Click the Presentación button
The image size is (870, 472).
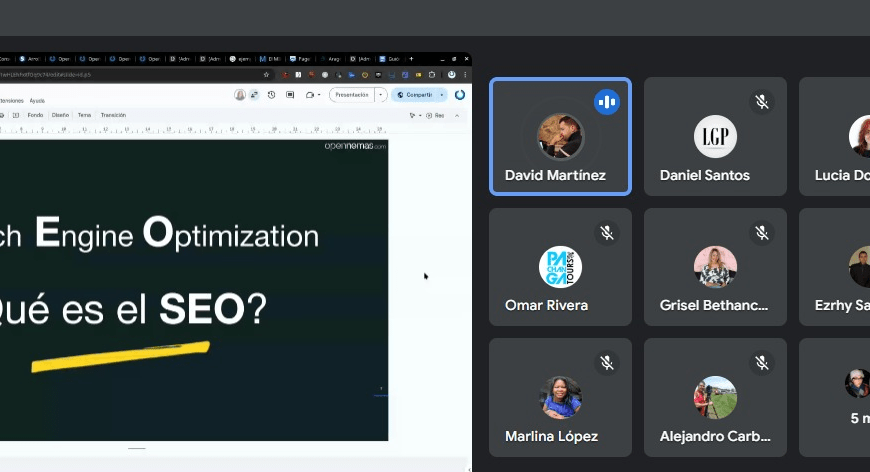(351, 95)
